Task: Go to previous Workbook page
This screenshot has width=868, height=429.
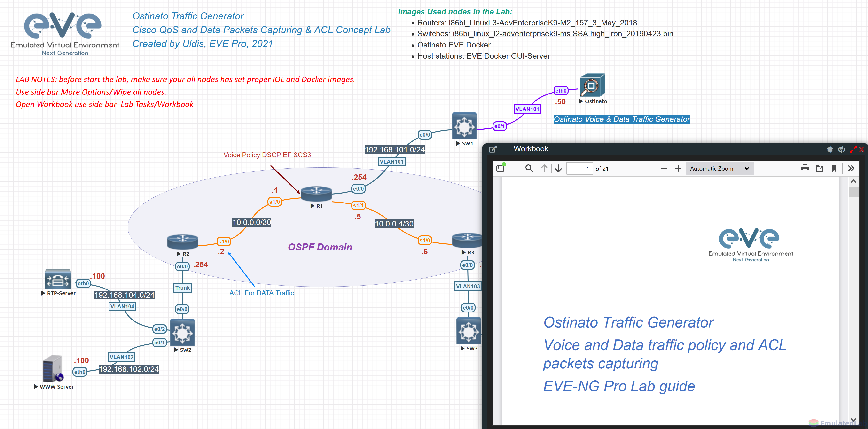Action: pyautogui.click(x=544, y=168)
